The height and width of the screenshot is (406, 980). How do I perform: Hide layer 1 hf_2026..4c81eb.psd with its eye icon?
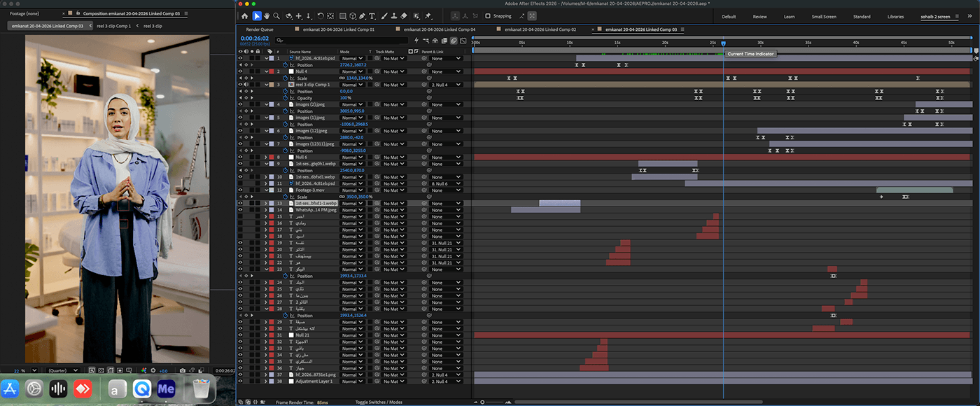coord(240,58)
